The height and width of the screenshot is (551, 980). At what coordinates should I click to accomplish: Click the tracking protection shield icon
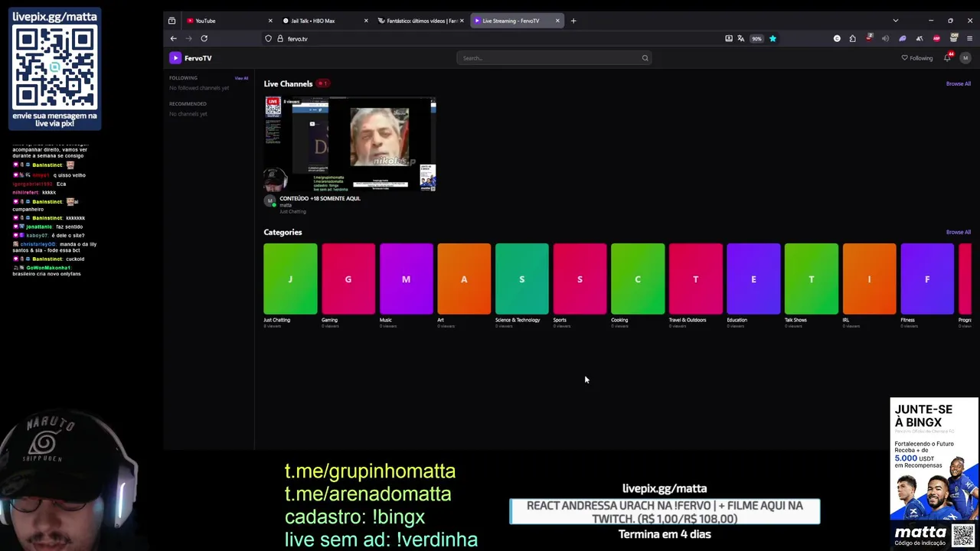268,38
